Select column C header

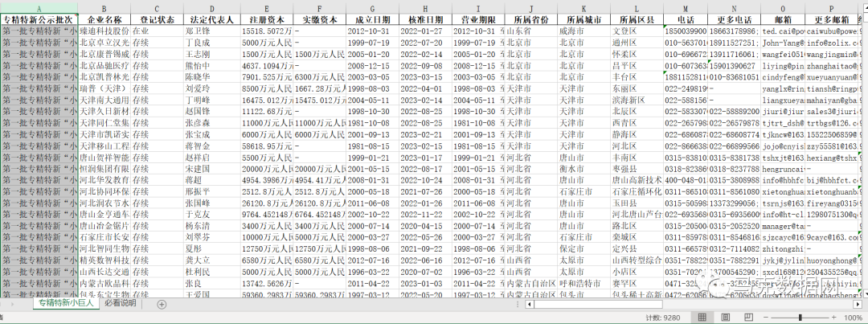tap(158, 8)
